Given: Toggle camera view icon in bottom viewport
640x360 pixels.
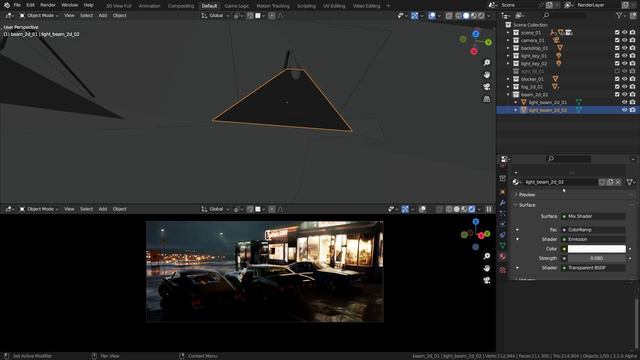Looking at the screenshot, I should (x=487, y=280).
